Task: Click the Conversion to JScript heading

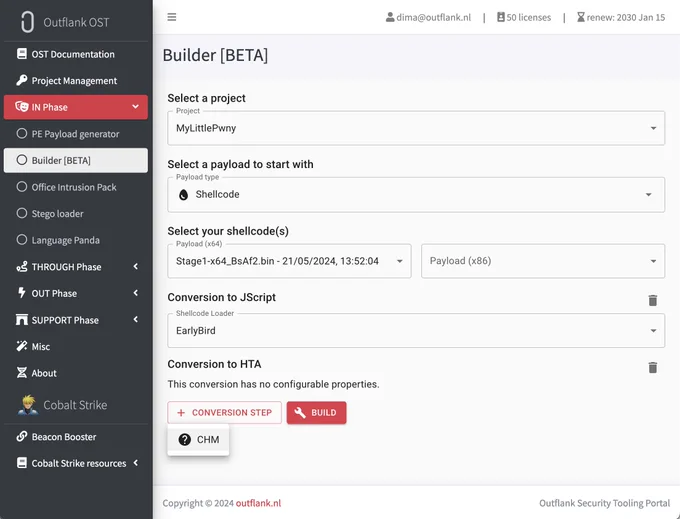Action: [x=222, y=297]
